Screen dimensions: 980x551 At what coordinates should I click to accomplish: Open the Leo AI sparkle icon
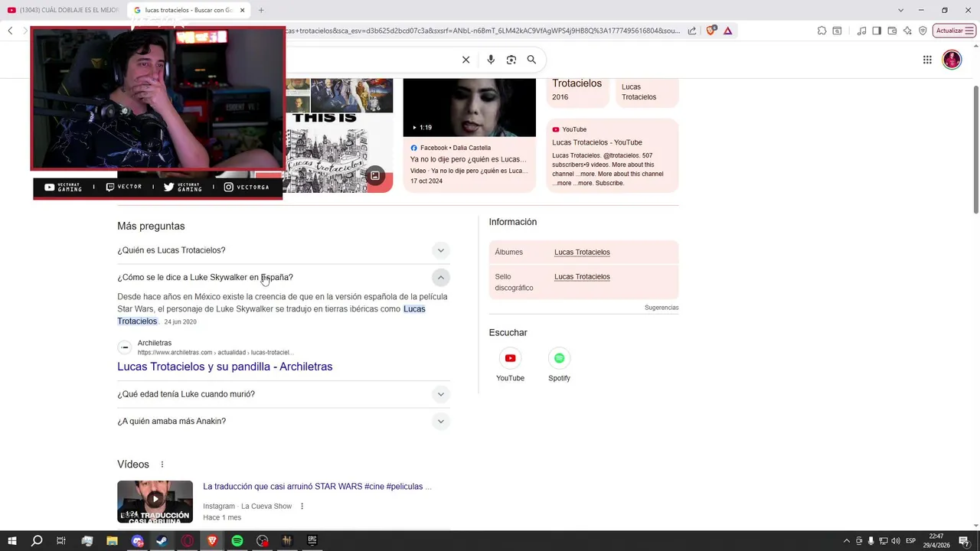click(x=907, y=31)
